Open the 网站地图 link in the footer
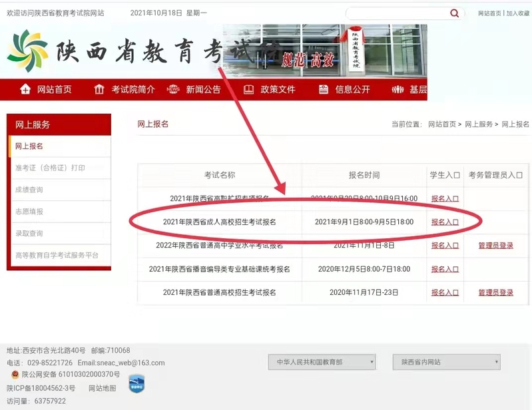The width and height of the screenshot is (532, 410). coord(102,388)
